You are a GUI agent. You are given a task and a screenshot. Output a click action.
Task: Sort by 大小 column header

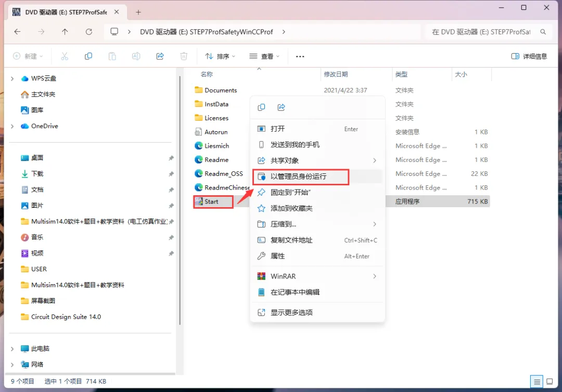[461, 74]
